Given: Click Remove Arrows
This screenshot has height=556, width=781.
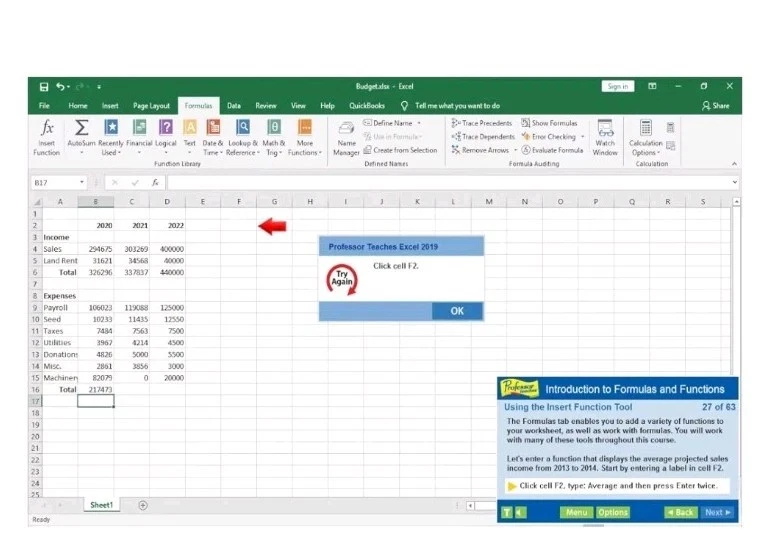Looking at the screenshot, I should 481,150.
